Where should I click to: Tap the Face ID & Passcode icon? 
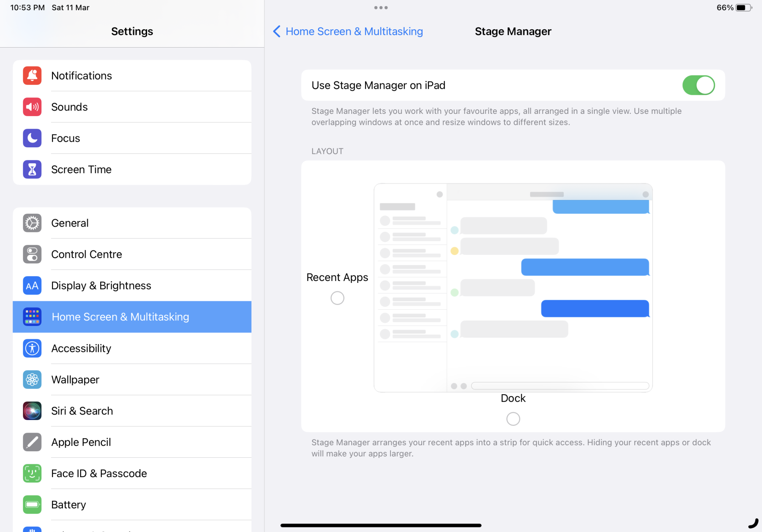coord(32,473)
